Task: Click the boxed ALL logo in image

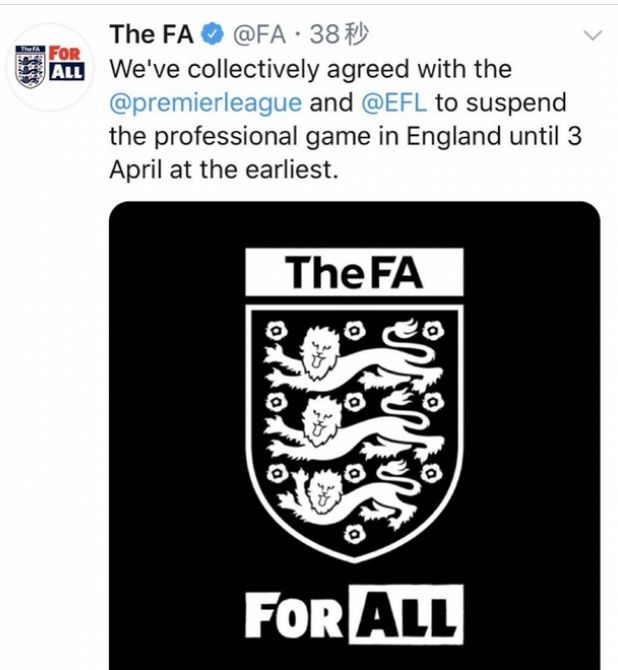Action: [406, 614]
